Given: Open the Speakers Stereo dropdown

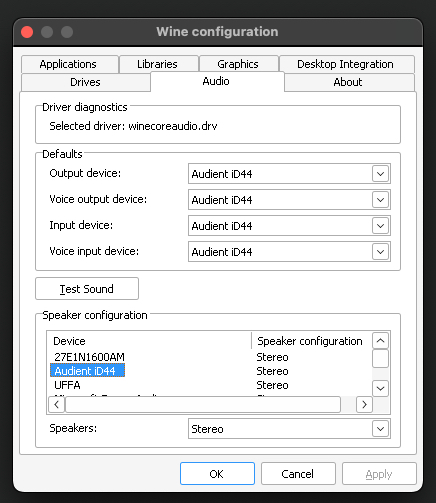Looking at the screenshot, I should click(x=289, y=429).
